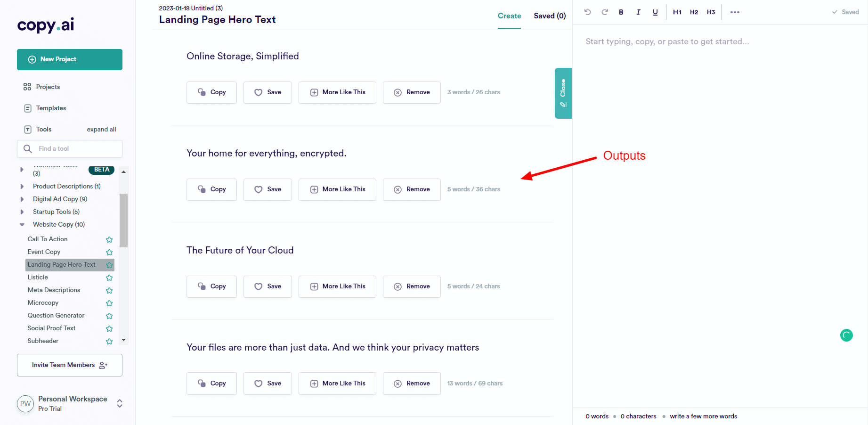This screenshot has height=425, width=868.
Task: Favorite Landing Page Hero Text with star
Action: [x=109, y=265]
